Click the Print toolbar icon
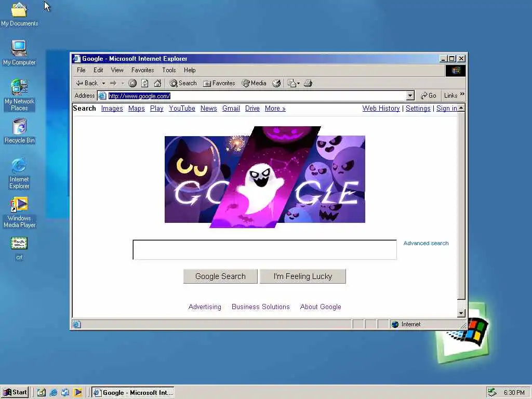 click(x=308, y=83)
